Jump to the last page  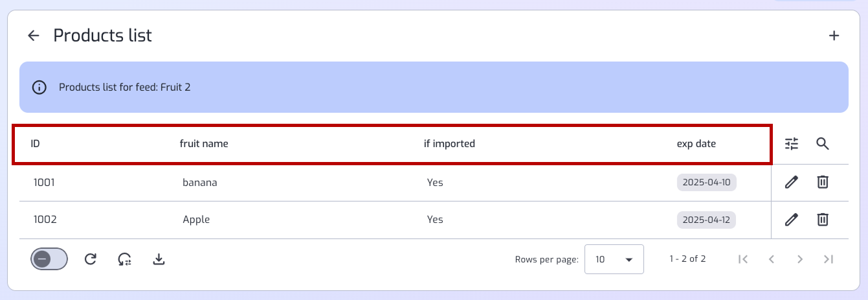tap(829, 259)
